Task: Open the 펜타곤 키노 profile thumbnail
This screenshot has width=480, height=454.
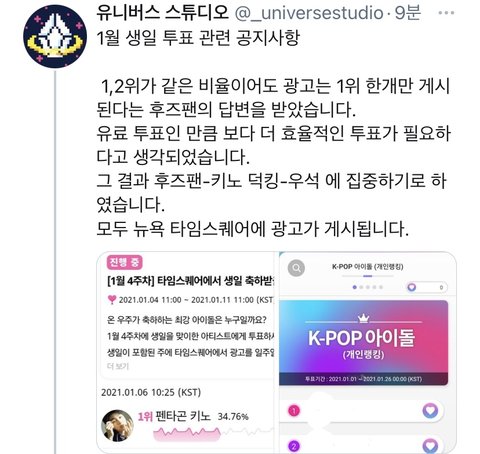Action: 117,426
